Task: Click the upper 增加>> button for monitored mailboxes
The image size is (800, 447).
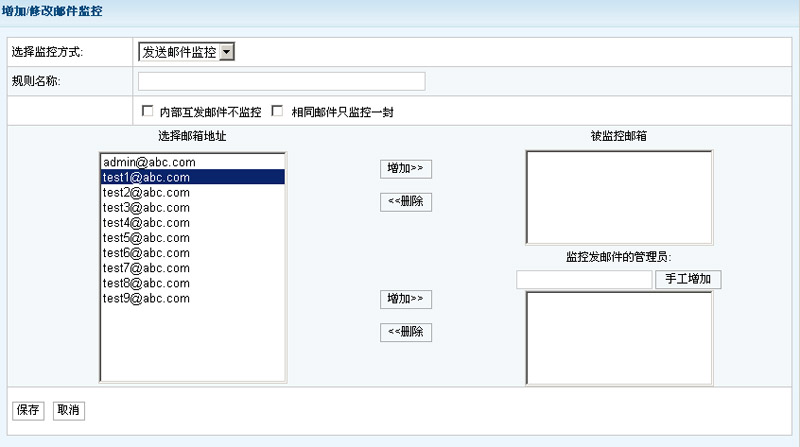Action: pyautogui.click(x=406, y=169)
